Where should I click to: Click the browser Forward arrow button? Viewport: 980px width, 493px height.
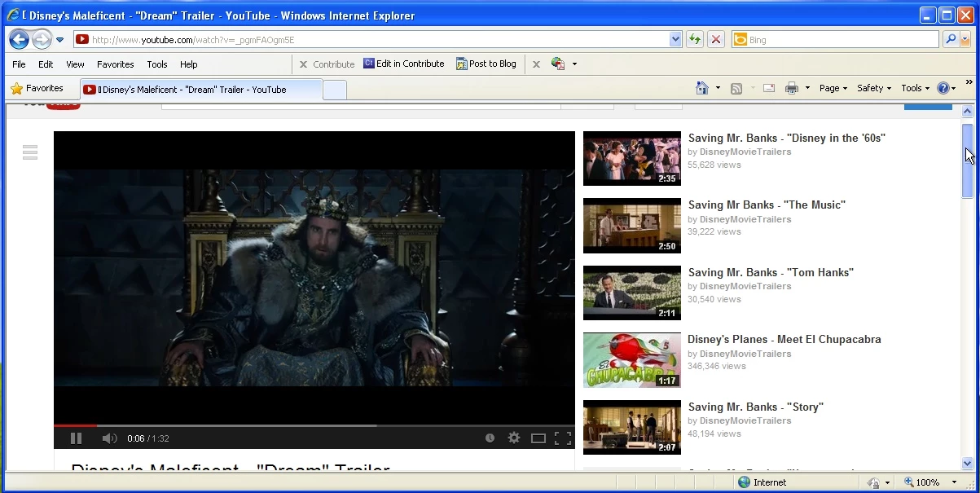click(42, 39)
